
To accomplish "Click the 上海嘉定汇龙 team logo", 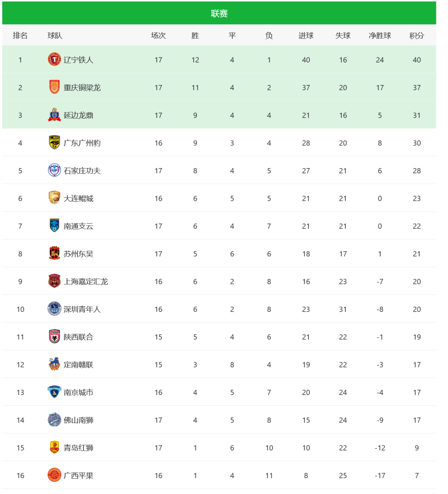I will click(54, 282).
